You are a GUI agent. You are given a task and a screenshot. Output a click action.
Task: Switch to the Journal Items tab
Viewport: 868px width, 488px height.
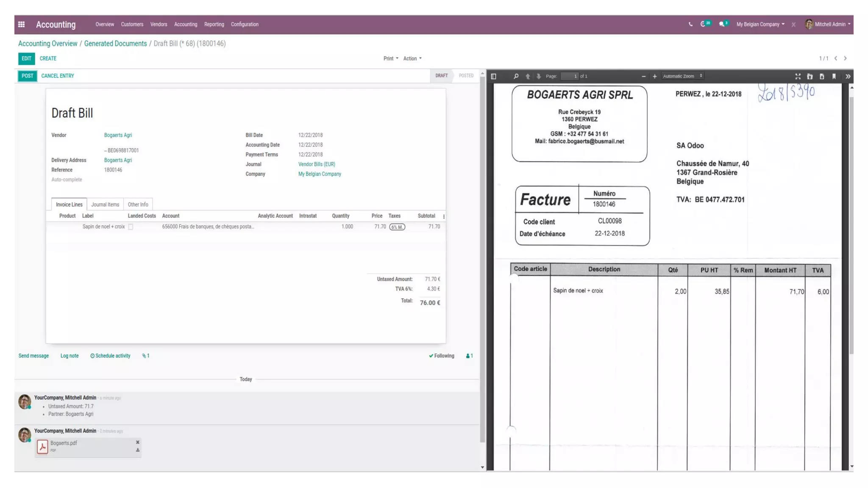[105, 205]
